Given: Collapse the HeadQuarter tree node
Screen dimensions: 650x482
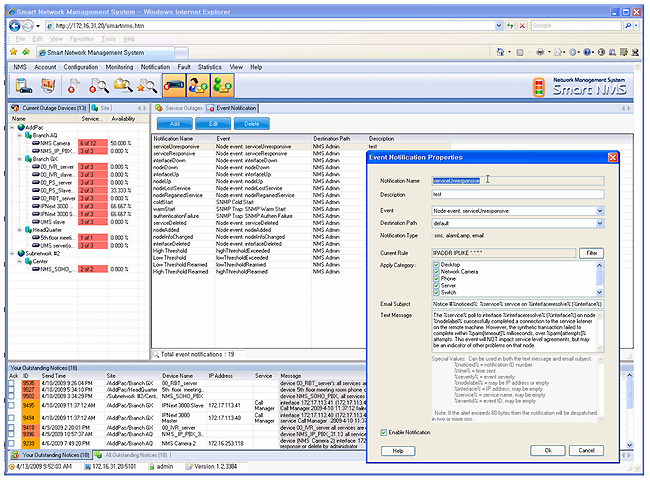Looking at the screenshot, I should [19, 230].
